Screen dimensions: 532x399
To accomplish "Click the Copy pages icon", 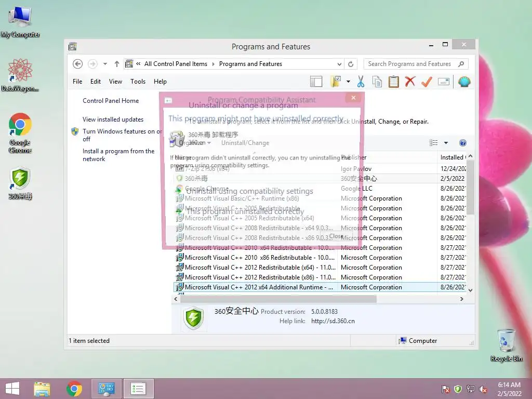I will pyautogui.click(x=377, y=82).
